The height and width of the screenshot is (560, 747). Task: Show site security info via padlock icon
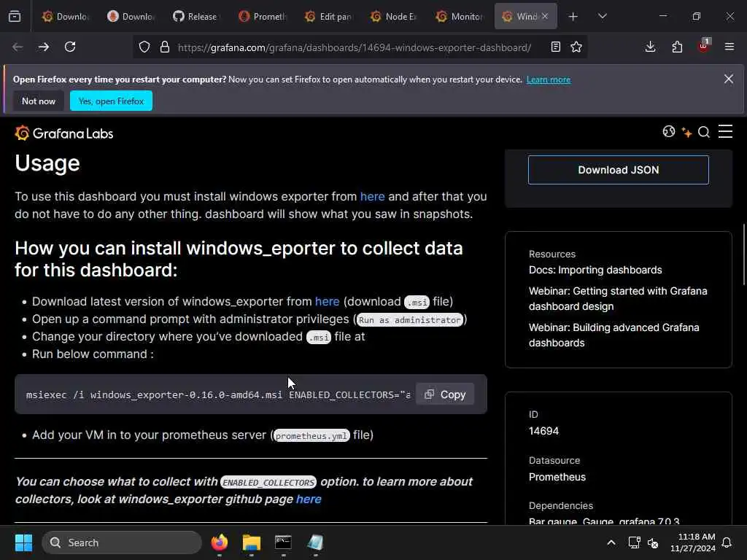point(165,47)
